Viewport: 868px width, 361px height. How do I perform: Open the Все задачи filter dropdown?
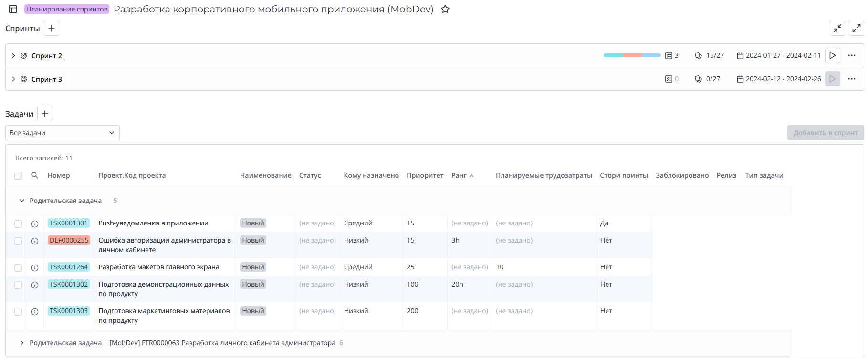pos(62,133)
